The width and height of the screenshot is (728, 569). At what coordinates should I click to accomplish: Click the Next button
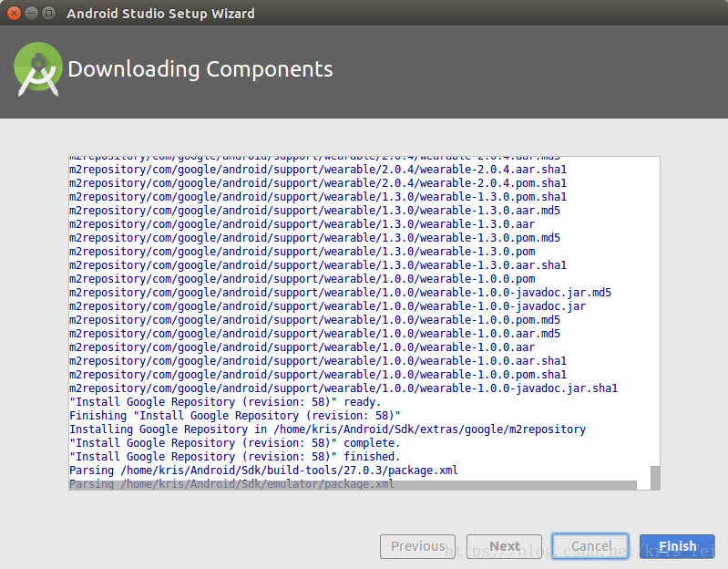(x=504, y=546)
